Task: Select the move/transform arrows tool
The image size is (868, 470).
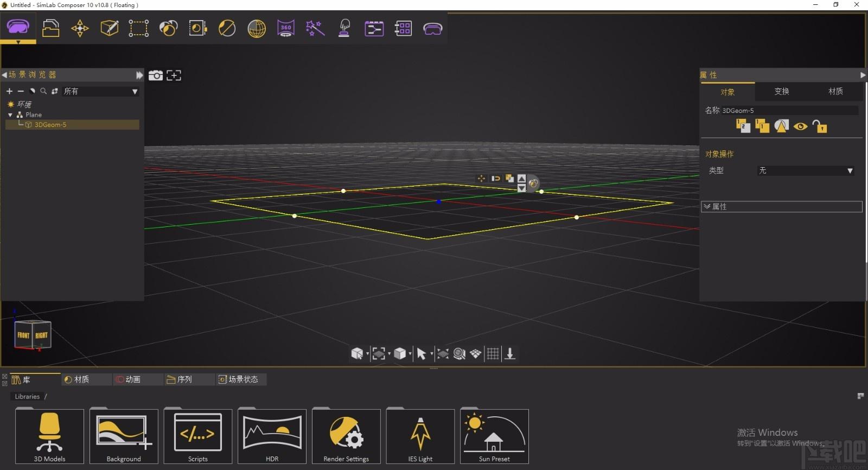Action: [x=80, y=28]
